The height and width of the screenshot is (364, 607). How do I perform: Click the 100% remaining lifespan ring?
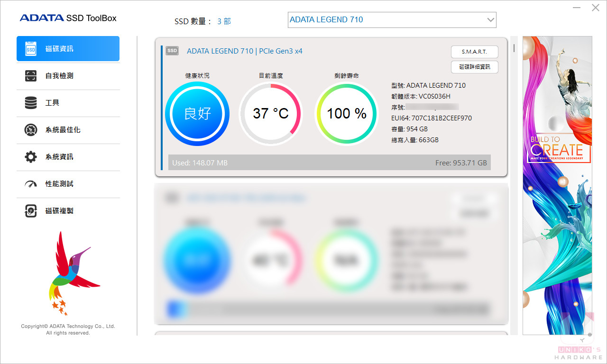[x=347, y=113]
